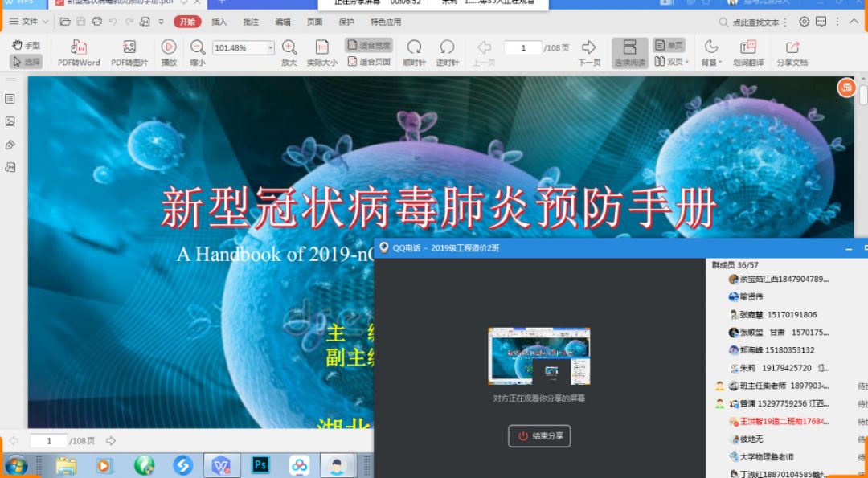
Task: Open background (背景) dropdown
Action: point(711,53)
